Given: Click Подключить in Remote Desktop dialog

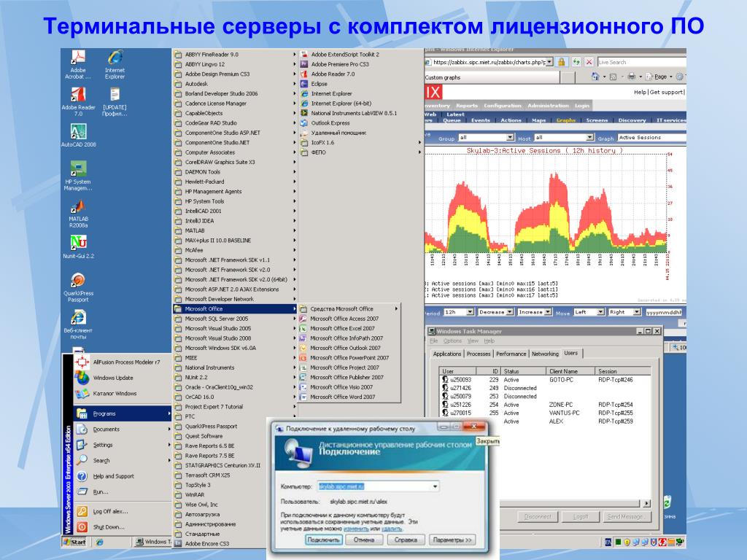Looking at the screenshot, I should (x=323, y=540).
